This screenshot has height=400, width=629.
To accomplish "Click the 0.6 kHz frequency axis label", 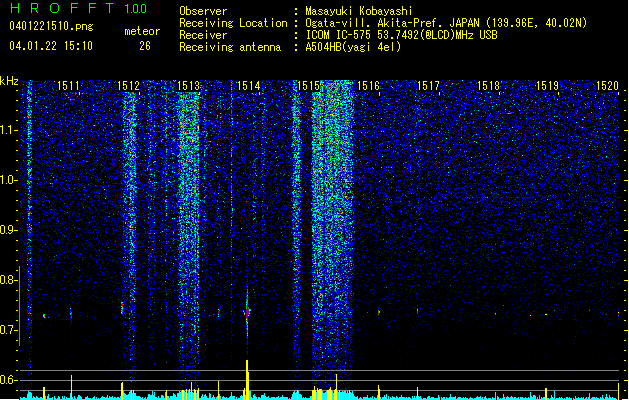I will [x=9, y=380].
